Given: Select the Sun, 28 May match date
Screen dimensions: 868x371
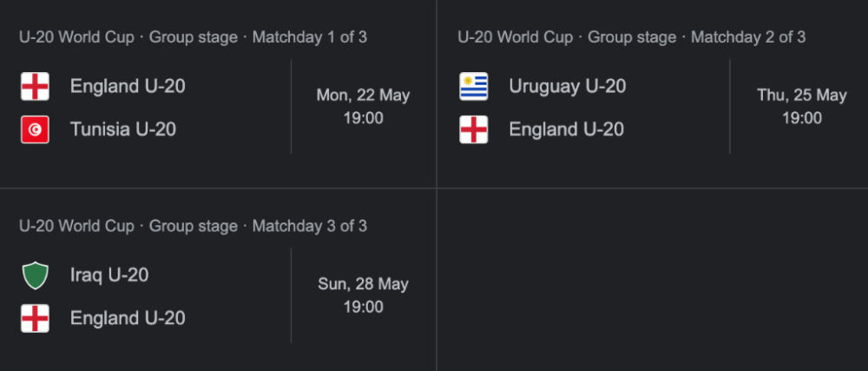Looking at the screenshot, I should (363, 284).
